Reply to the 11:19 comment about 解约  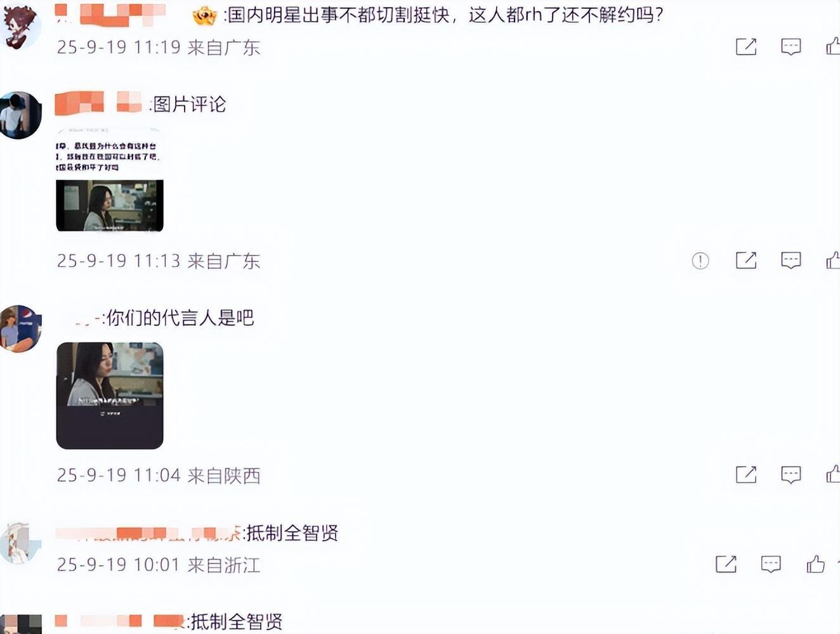(x=791, y=46)
